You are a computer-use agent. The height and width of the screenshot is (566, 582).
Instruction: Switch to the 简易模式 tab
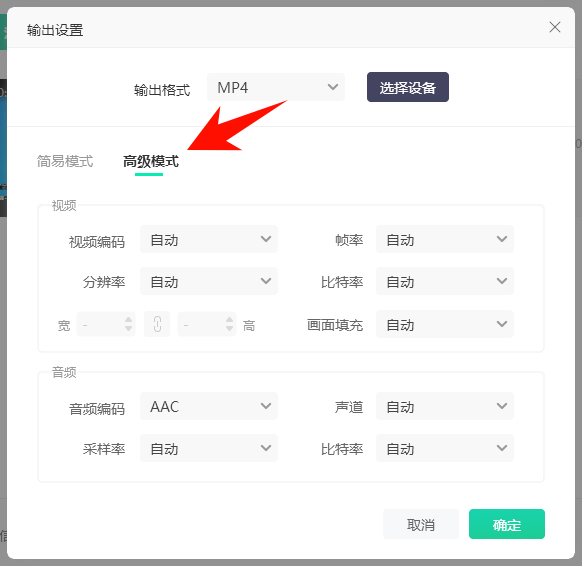(65, 161)
